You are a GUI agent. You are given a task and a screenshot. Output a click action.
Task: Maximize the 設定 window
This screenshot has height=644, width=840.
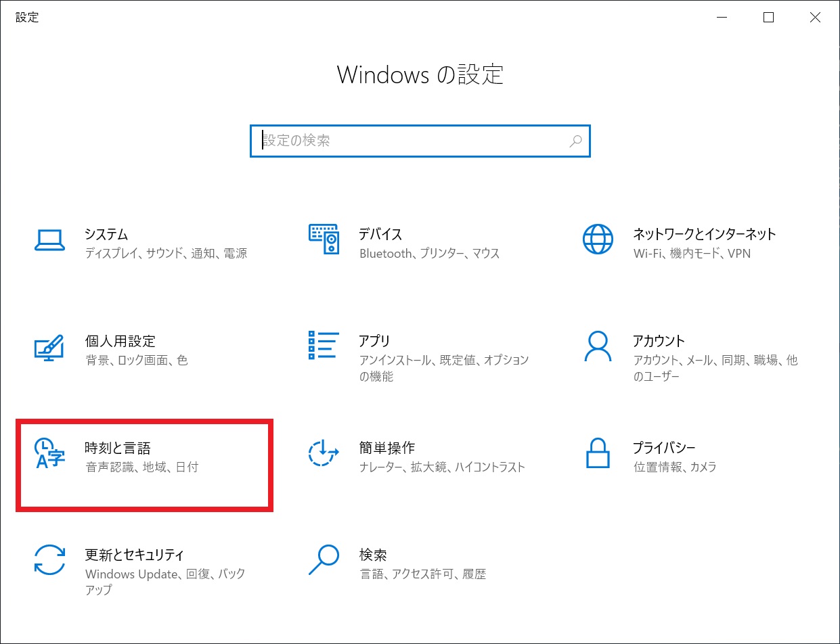point(768,18)
